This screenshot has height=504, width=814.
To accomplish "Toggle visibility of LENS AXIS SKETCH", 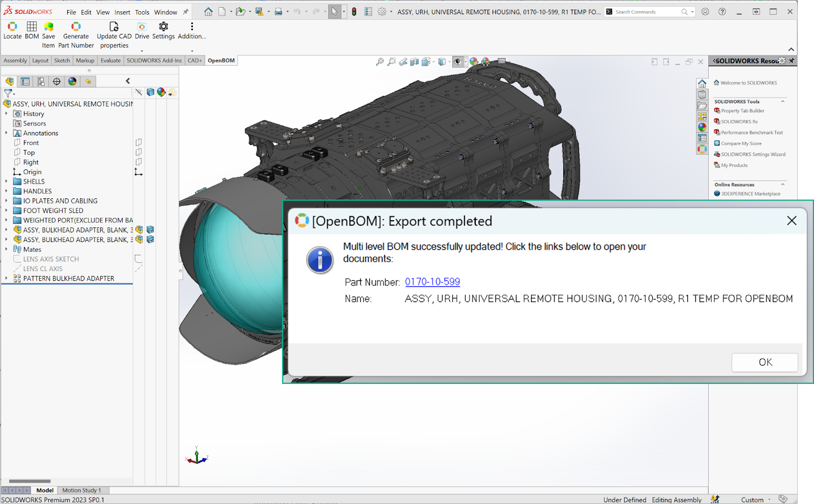I will coord(138,259).
